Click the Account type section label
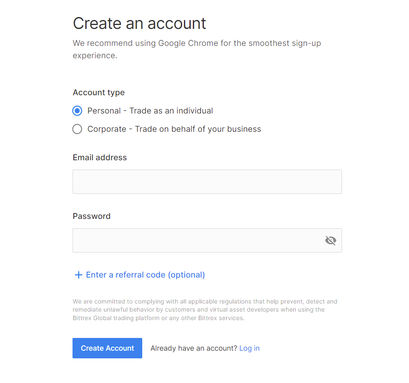The height and width of the screenshot is (383, 409). point(99,92)
